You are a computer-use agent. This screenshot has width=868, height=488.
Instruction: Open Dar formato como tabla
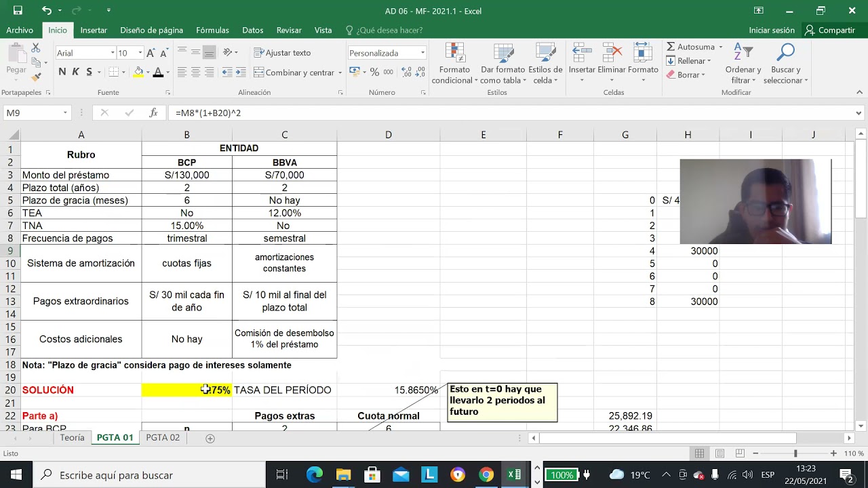click(x=502, y=64)
